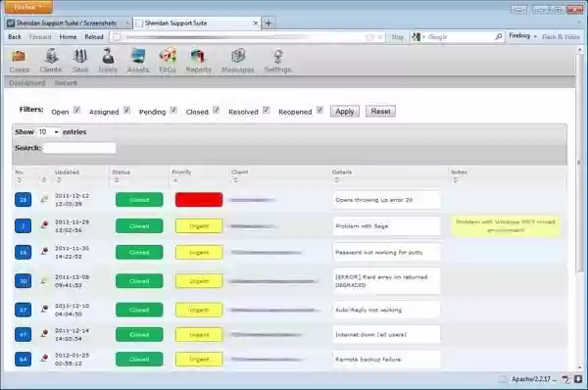The height and width of the screenshot is (390, 588).
Task: Click the Apply filters button
Action: pyautogui.click(x=345, y=112)
